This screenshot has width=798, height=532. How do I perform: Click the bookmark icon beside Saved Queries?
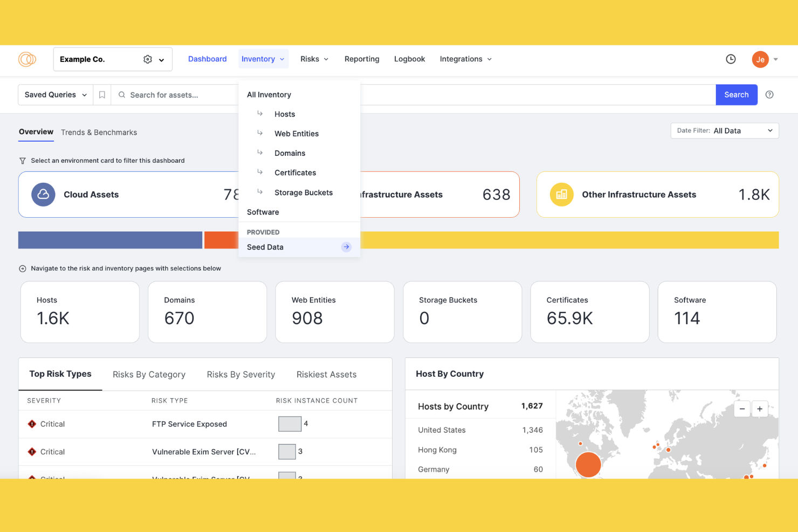coord(102,94)
